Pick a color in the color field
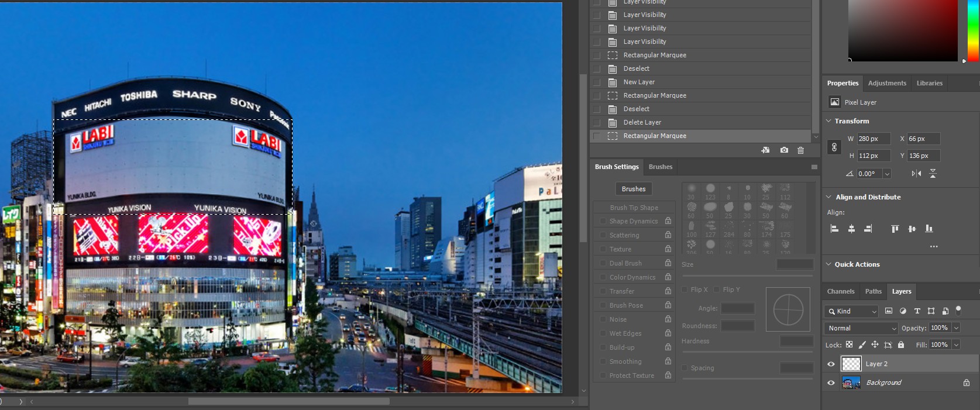This screenshot has width=980, height=410. [x=903, y=30]
